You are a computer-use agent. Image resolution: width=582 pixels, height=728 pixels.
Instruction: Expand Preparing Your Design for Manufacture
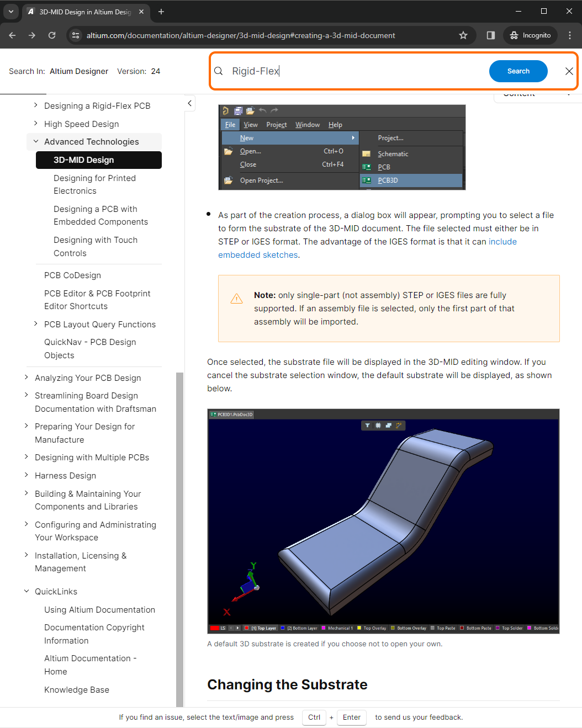coord(26,426)
